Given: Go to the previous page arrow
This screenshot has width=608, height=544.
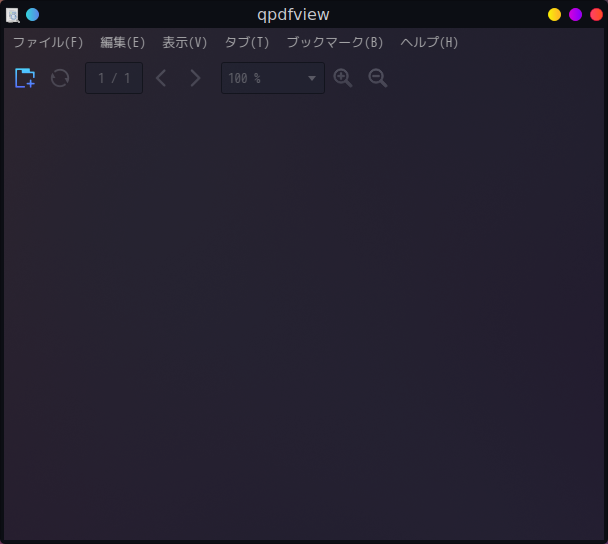Looking at the screenshot, I should click(161, 78).
